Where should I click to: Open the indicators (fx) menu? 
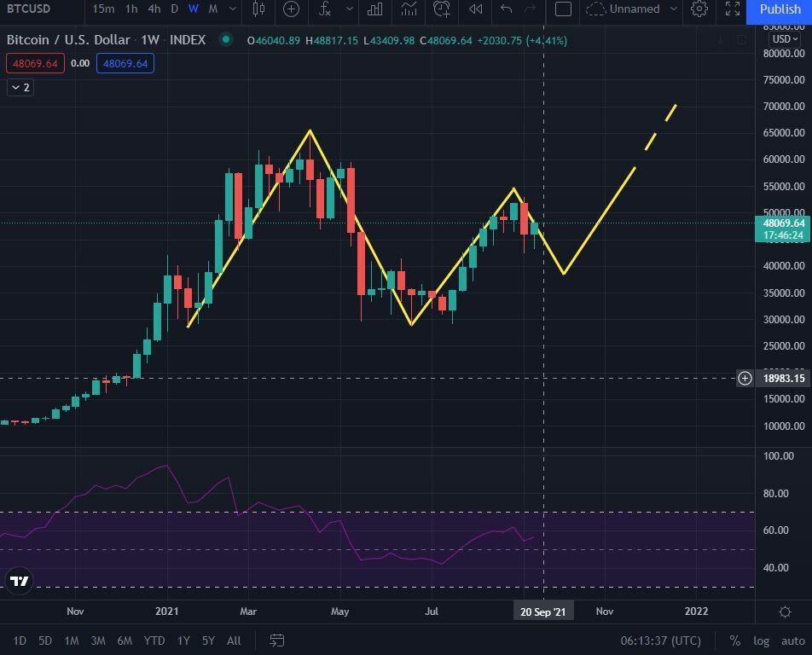(325, 9)
